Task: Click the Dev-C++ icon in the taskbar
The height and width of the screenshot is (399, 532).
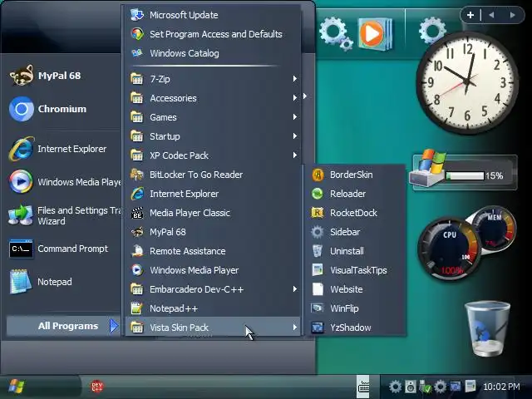Action: pos(97,386)
